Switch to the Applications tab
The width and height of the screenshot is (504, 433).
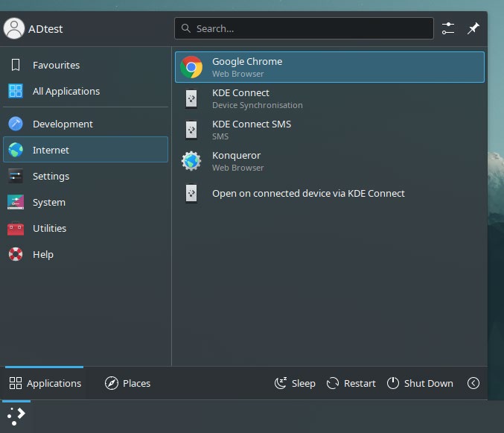coord(45,383)
